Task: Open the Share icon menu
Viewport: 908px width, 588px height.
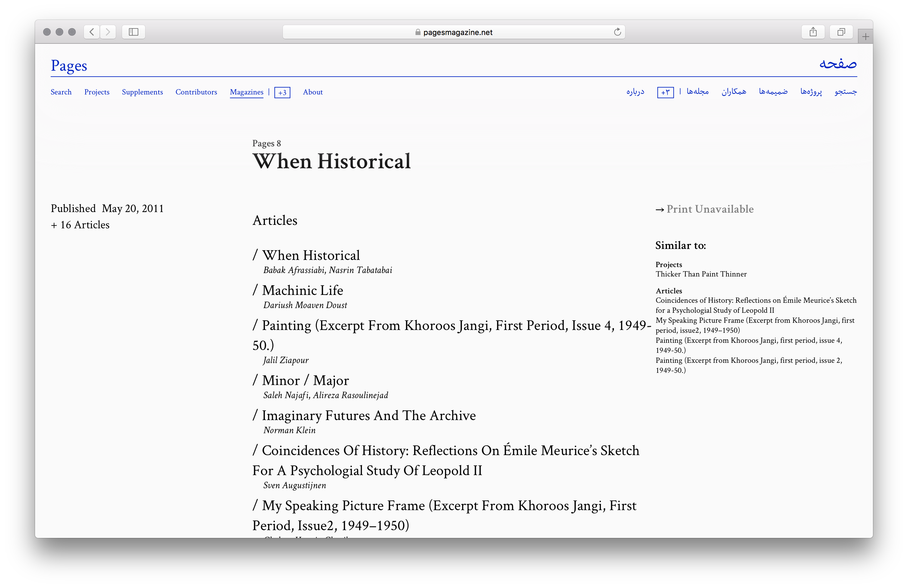Action: (x=813, y=32)
